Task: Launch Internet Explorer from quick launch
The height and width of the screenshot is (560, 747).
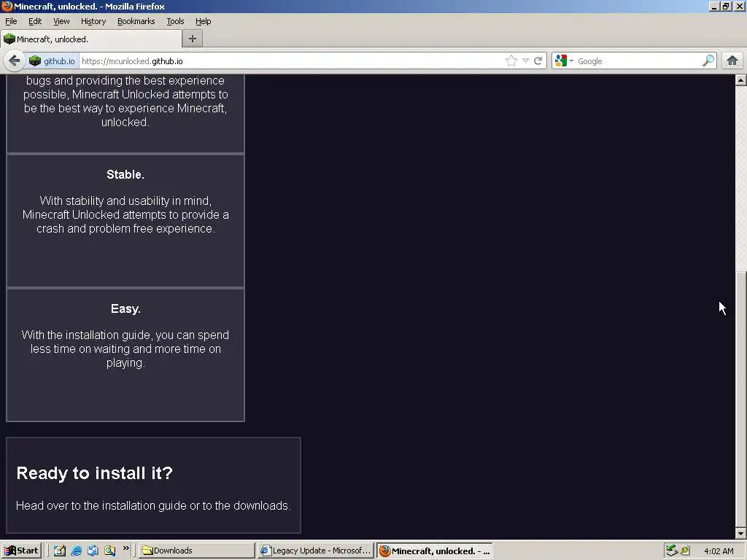Action: [x=76, y=551]
